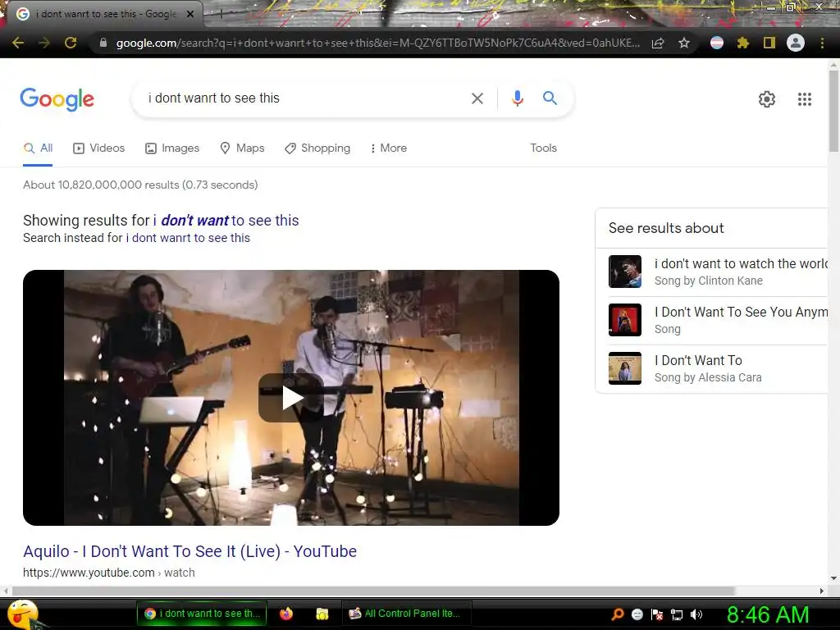Click the horizontal scrollbar thumb
The width and height of the screenshot is (840, 630).
tap(373, 591)
